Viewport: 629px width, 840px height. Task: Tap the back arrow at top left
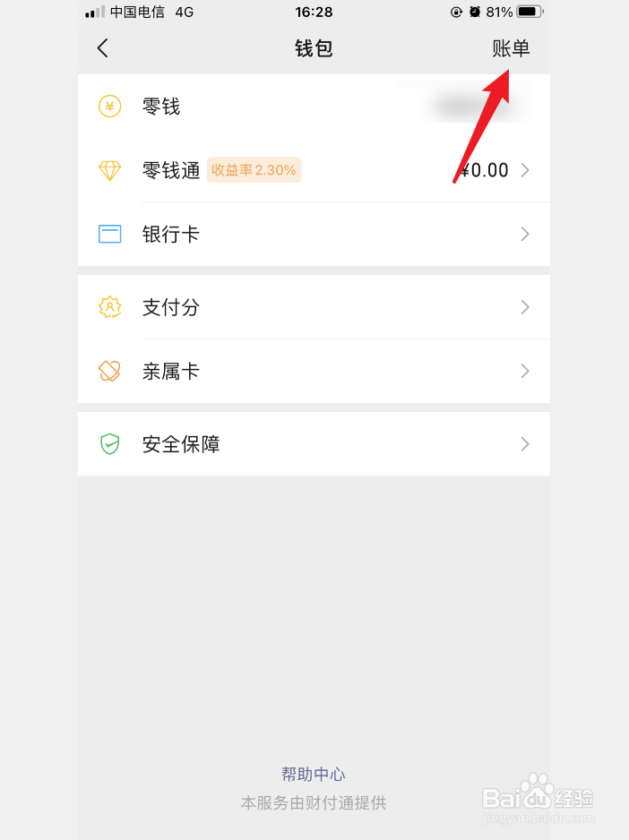(x=102, y=48)
